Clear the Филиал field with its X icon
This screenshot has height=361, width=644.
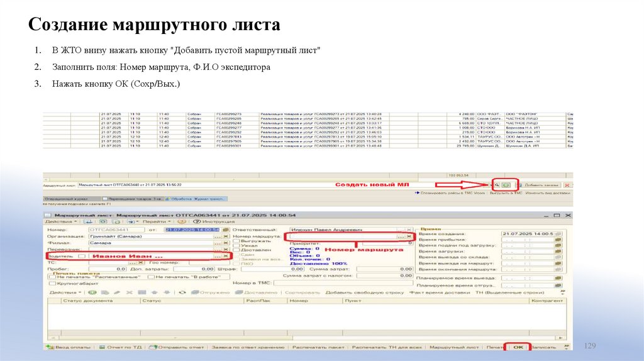click(x=226, y=243)
